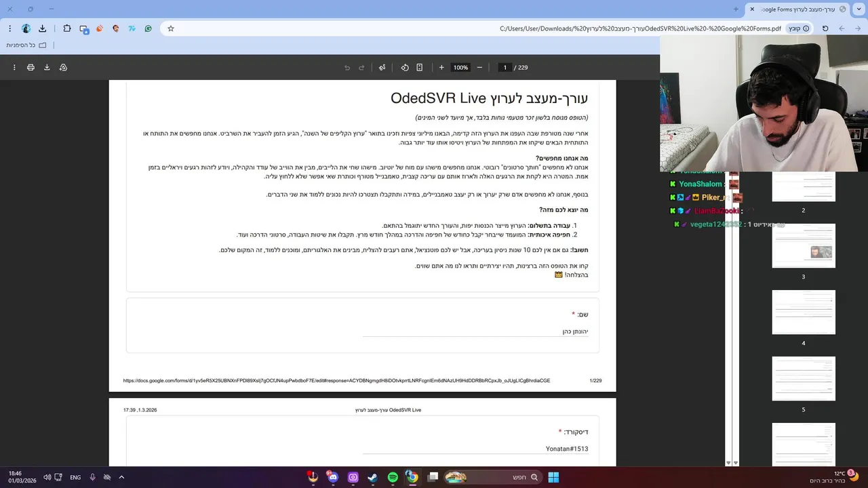Open the Chrome profile avatar
Viewport: 868px width, 488px height.
[26, 28]
